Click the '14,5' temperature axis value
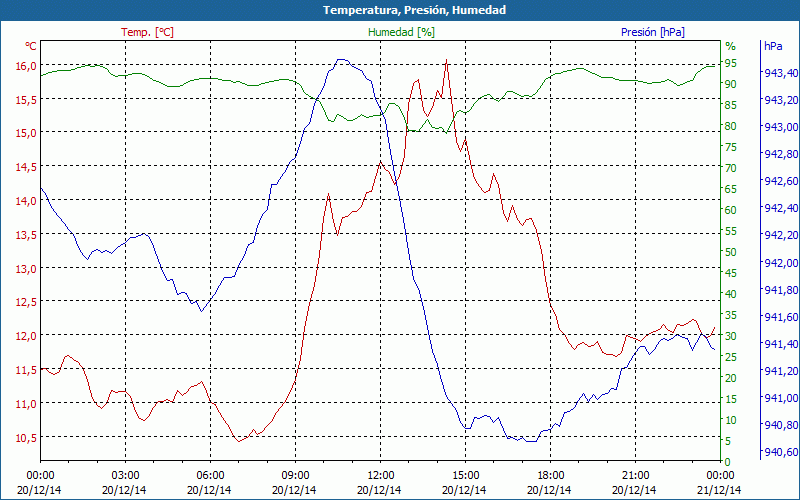This screenshot has width=800, height=500. coord(26,167)
